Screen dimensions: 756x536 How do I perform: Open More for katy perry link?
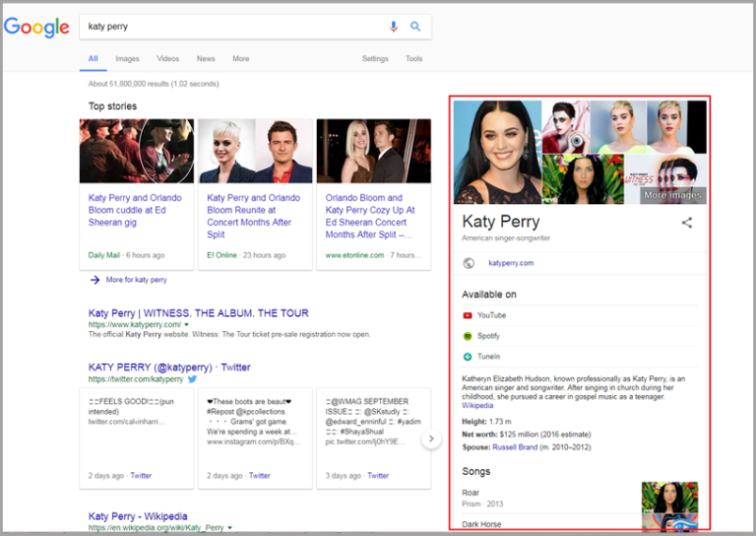click(x=137, y=280)
